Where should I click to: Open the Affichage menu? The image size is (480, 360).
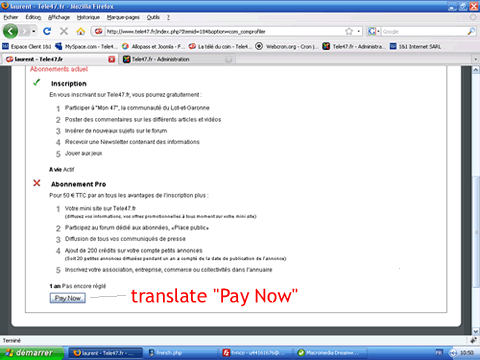coord(59,17)
